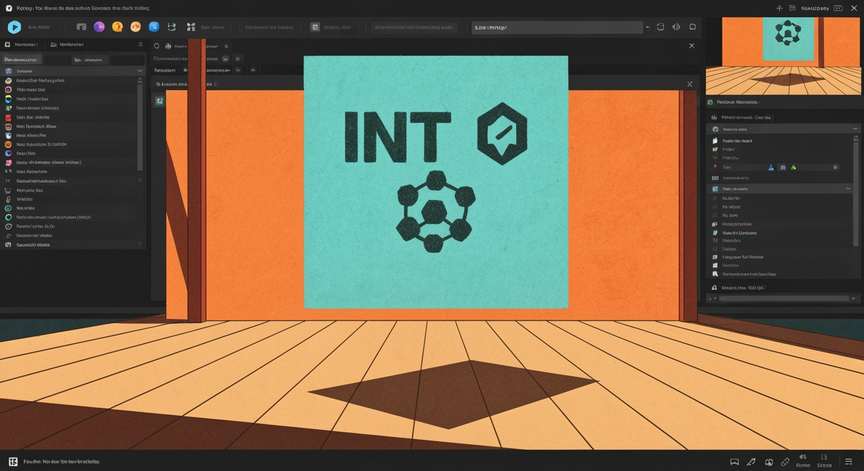Click the small blue icon at the end of the pin row

(835, 167)
